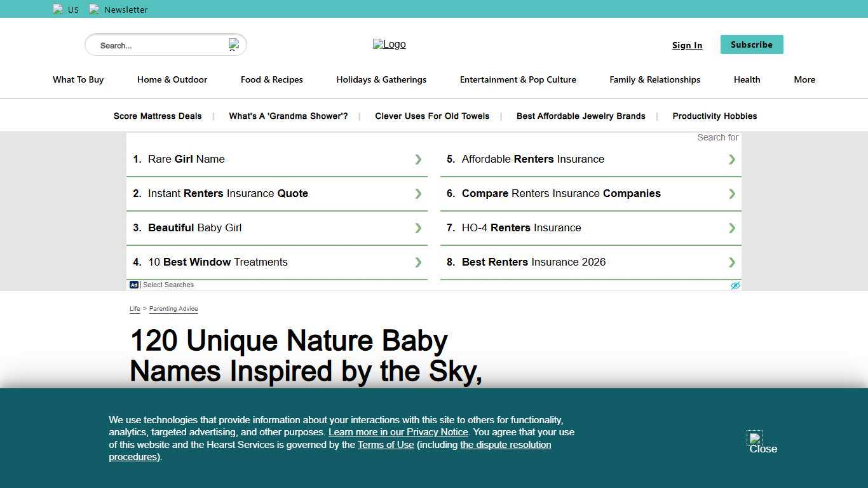Click the site Logo
The image size is (868, 488).
(x=389, y=44)
